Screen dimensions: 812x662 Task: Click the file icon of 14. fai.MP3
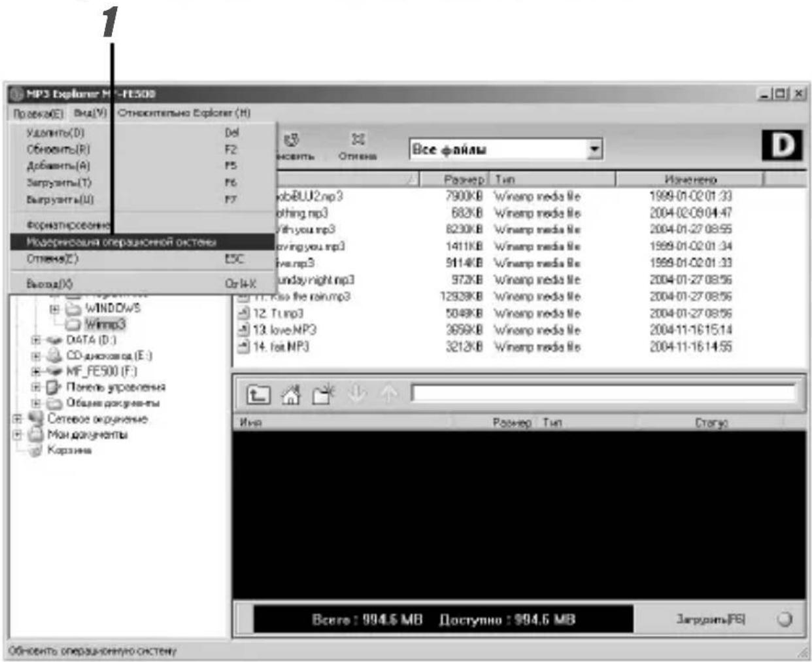243,347
